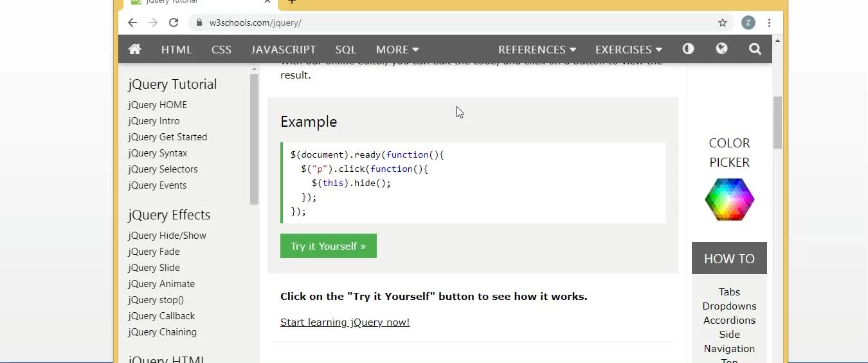Open the Chrome profile avatar

pos(748,23)
